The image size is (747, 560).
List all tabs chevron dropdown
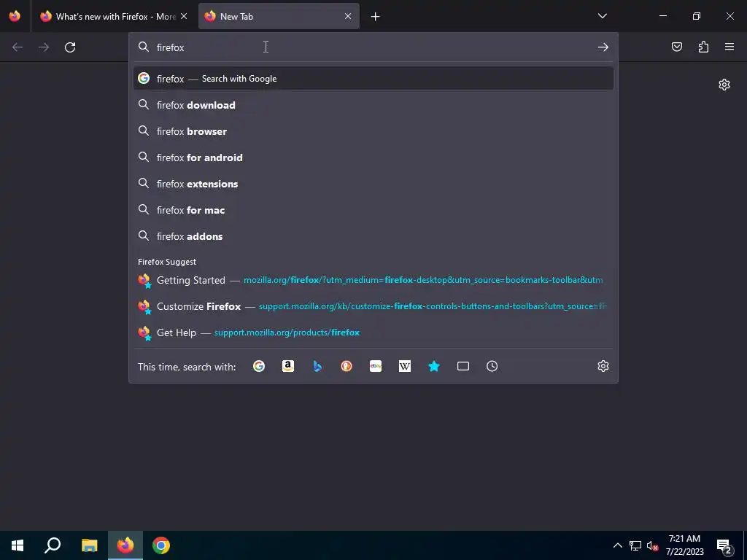point(602,16)
